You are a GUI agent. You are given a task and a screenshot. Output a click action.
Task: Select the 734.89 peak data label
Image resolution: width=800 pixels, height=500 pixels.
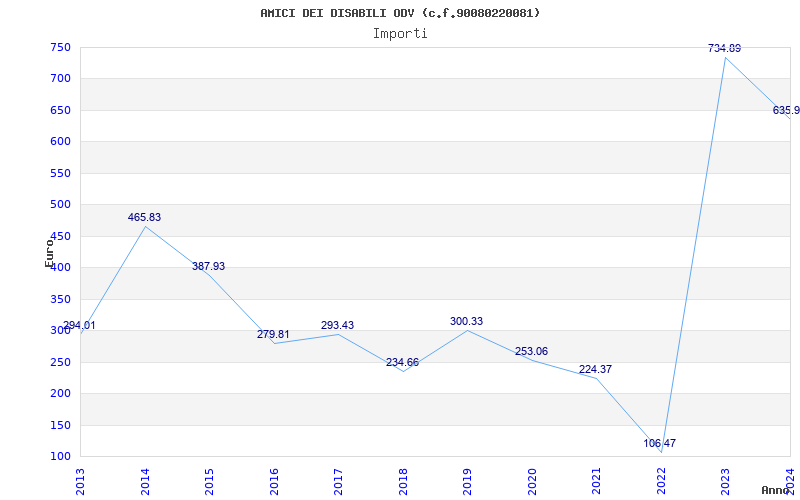click(x=724, y=48)
